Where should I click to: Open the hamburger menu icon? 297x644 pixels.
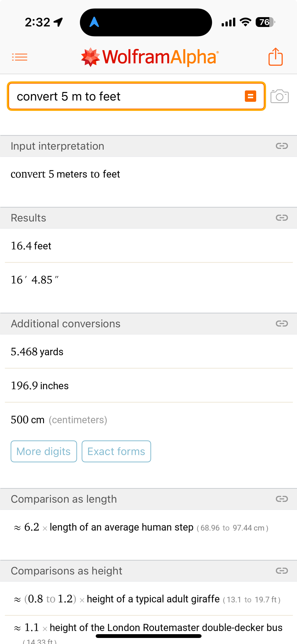[x=20, y=57]
